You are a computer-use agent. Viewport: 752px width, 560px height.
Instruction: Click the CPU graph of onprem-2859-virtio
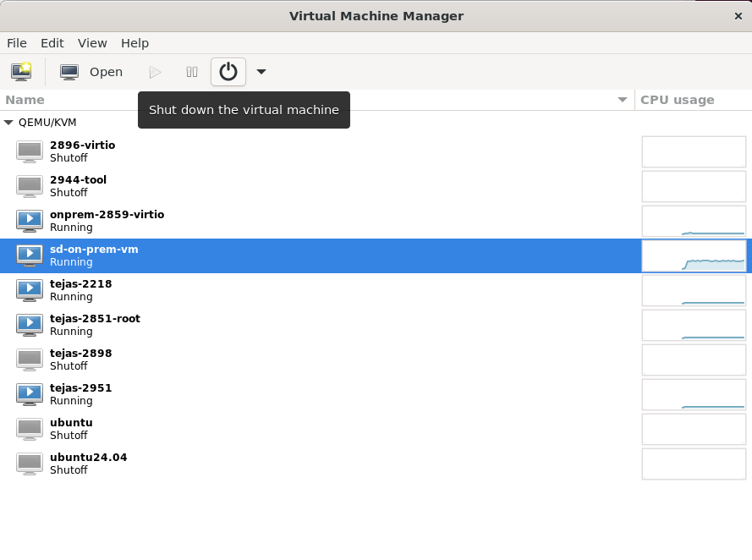tap(694, 221)
